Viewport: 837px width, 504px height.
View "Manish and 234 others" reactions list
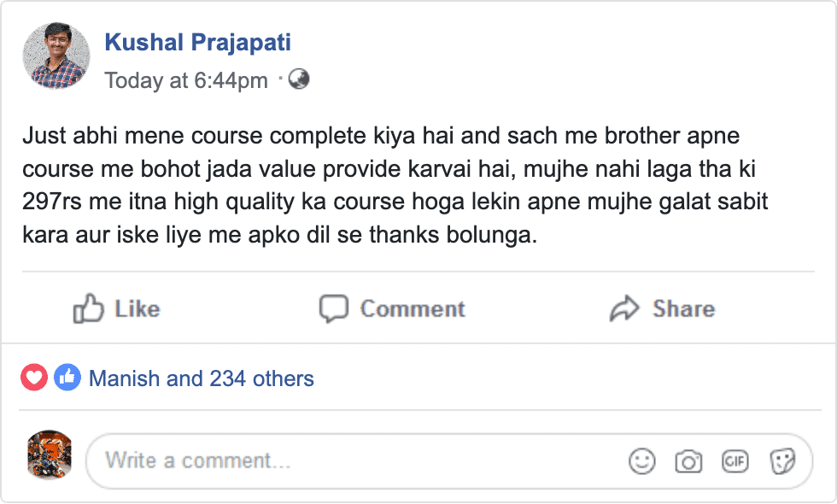202,378
